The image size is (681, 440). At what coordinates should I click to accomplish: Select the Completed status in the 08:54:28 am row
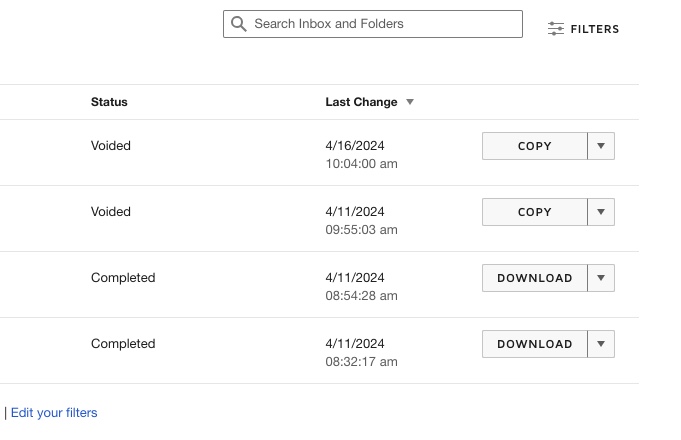[123, 278]
